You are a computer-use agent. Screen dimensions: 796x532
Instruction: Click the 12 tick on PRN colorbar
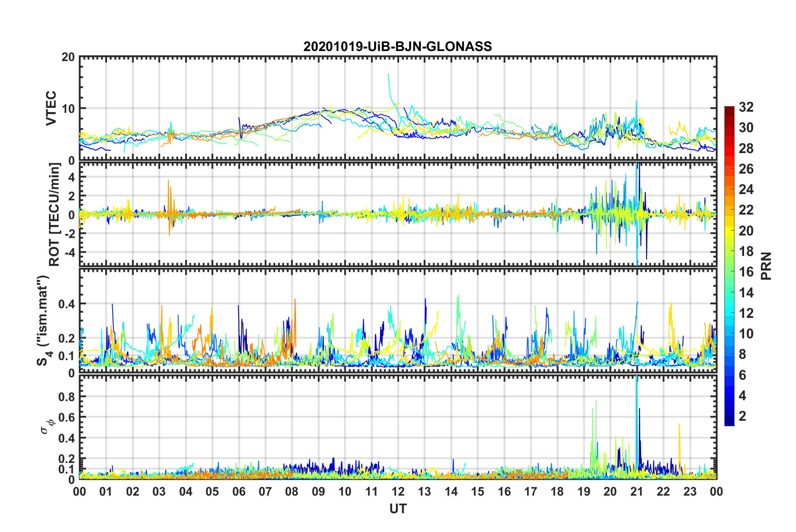click(746, 313)
